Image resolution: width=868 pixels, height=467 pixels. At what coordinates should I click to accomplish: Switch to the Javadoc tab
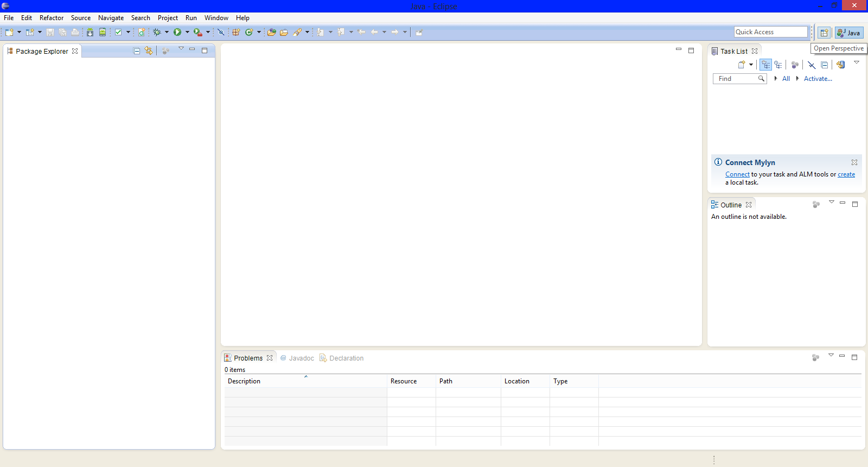point(297,358)
